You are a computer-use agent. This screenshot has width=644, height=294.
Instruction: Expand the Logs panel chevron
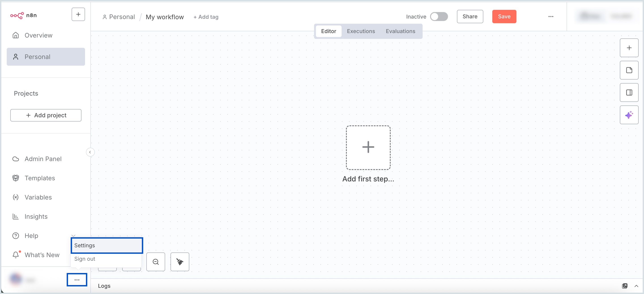[x=636, y=286]
